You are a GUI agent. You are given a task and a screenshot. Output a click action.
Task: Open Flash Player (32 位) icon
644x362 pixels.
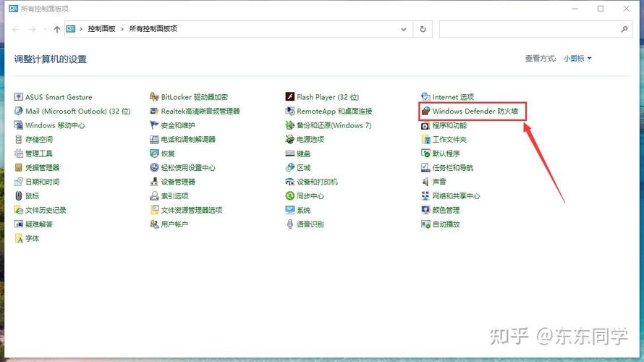tap(290, 97)
